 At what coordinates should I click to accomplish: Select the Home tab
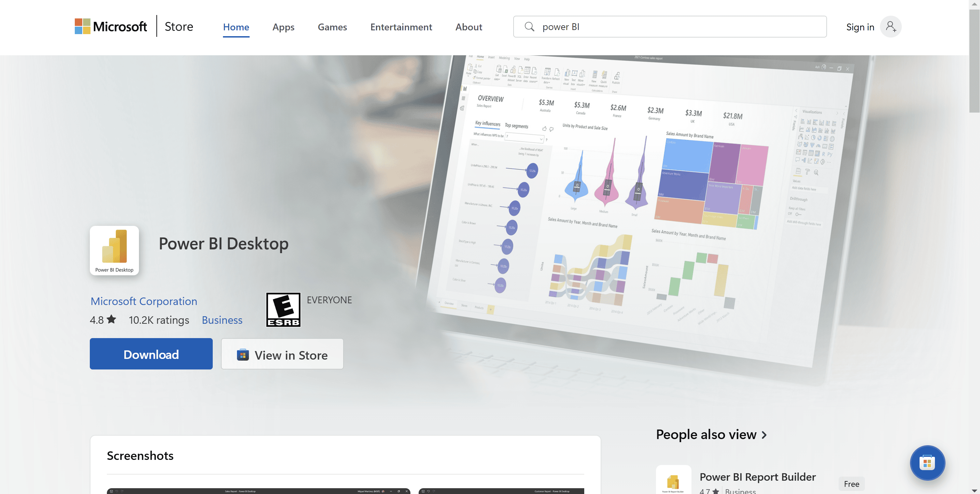point(236,27)
